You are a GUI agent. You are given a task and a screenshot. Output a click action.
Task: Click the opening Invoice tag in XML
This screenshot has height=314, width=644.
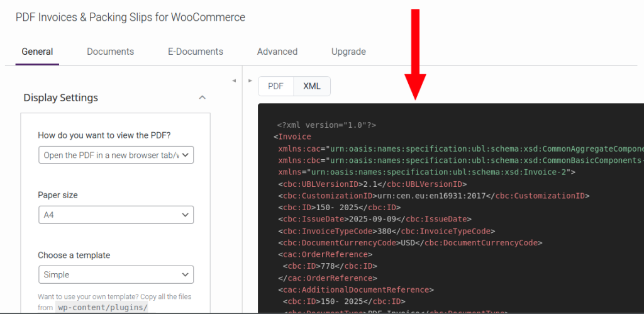coord(292,137)
